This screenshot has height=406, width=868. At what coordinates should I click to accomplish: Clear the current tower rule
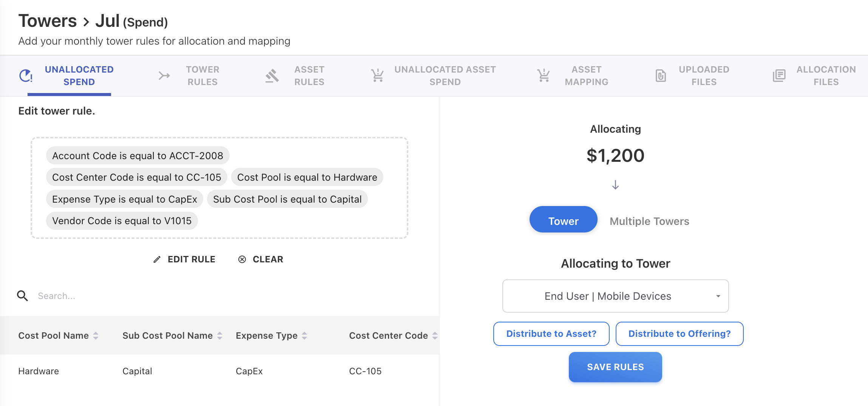coord(261,259)
